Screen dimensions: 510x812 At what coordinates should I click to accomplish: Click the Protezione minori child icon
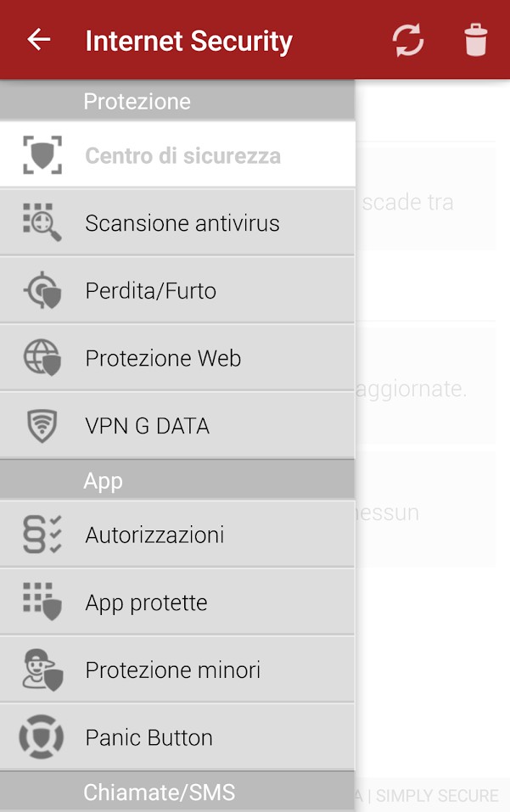click(42, 669)
